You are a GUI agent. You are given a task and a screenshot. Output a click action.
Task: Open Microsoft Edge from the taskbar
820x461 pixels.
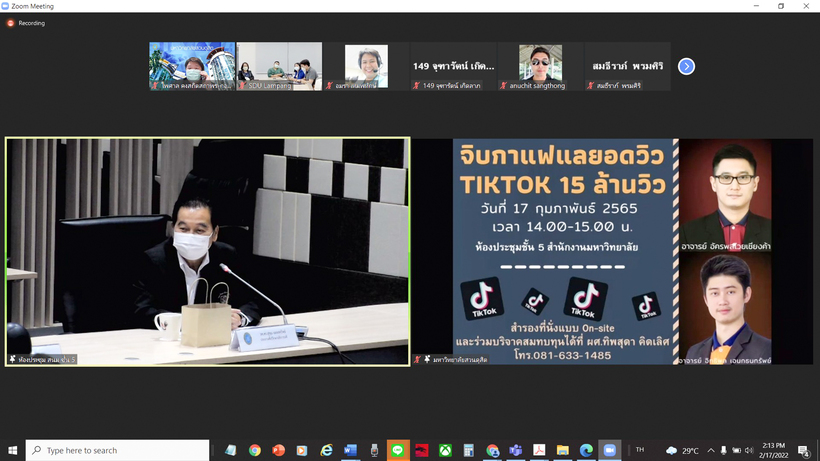[x=586, y=450]
